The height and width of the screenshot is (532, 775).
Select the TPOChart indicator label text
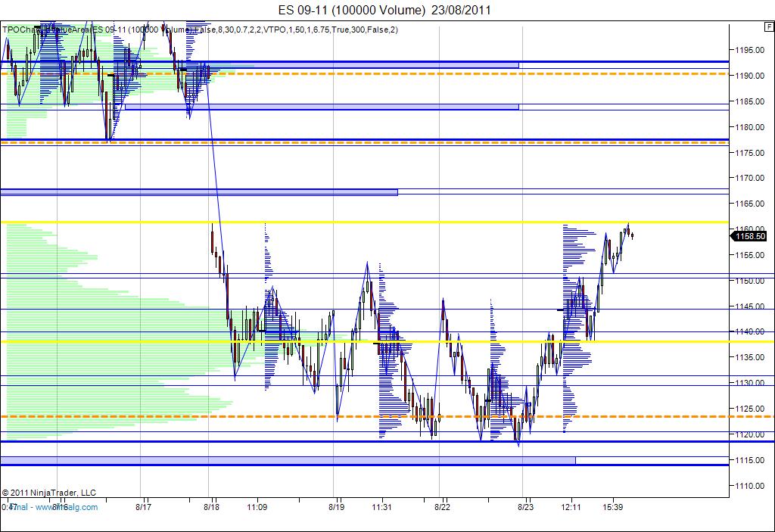click(200, 30)
